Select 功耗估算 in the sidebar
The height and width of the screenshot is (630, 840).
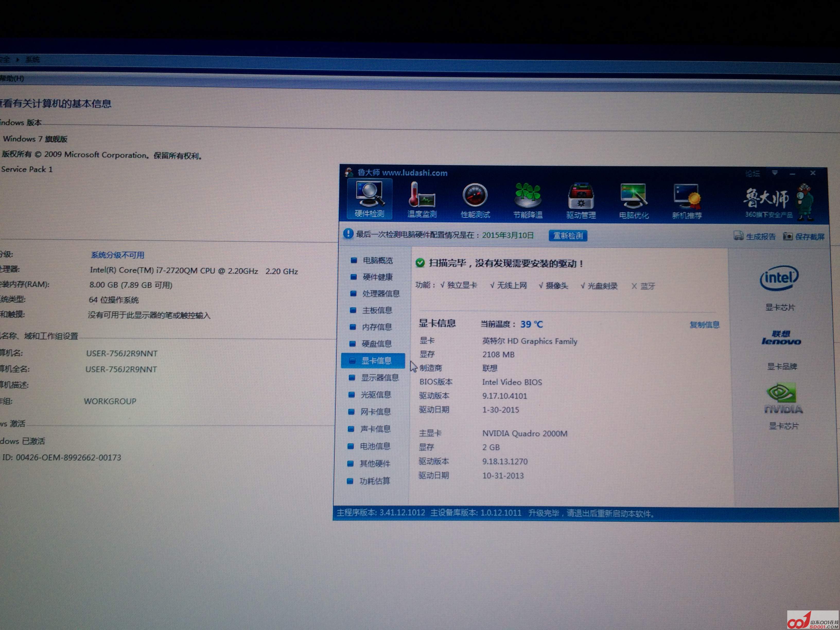374,481
